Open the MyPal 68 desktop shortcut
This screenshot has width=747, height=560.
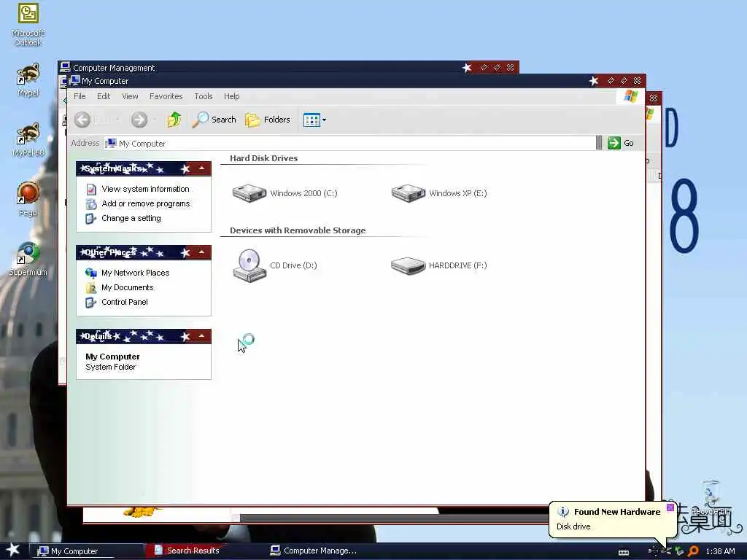pos(28,139)
